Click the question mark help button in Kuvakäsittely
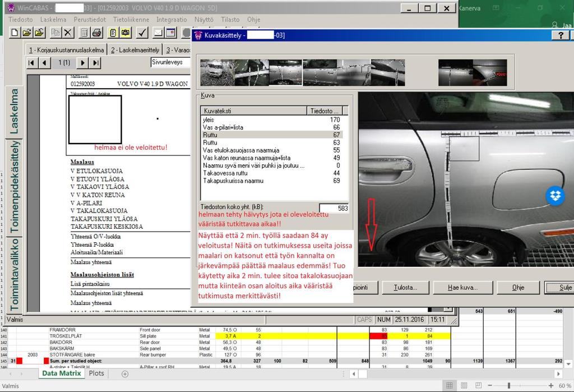 pyautogui.click(x=561, y=35)
